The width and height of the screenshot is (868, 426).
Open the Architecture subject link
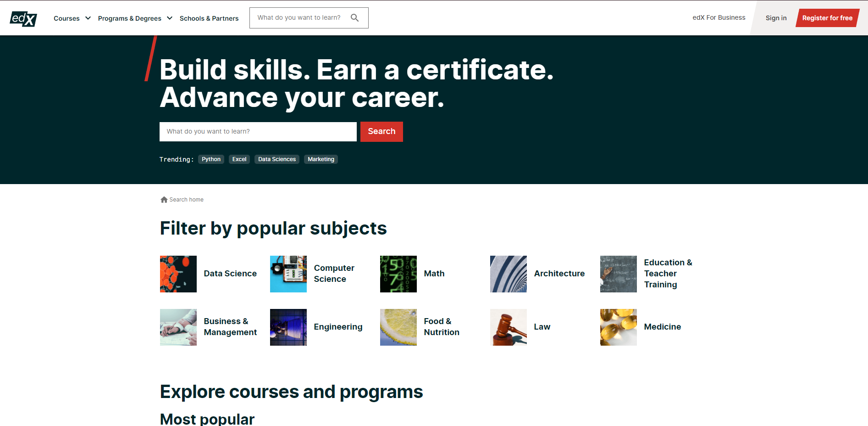pos(559,274)
